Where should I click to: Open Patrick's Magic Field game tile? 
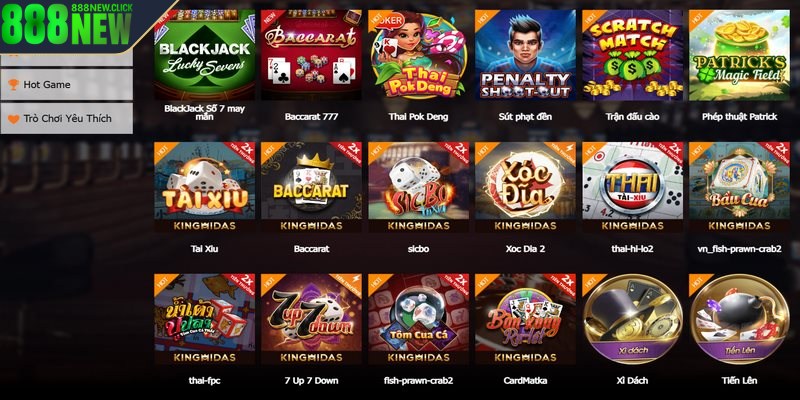point(739,55)
